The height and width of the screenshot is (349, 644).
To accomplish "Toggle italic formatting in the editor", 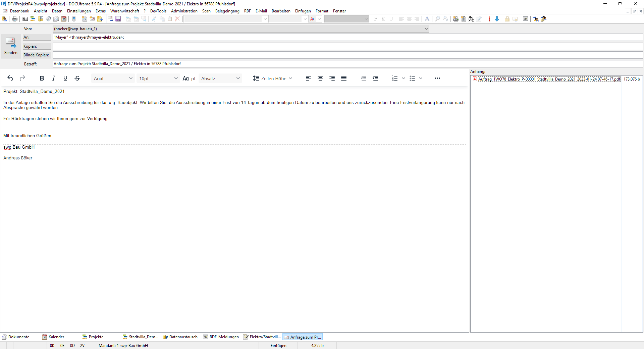I will click(54, 78).
